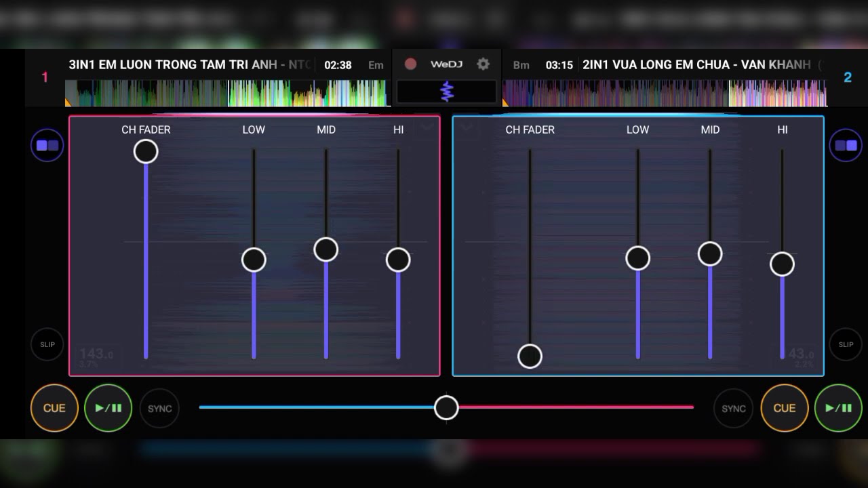Screen dimensions: 868x488
Task: Click deck 1 BPM 143.0 readout
Action: pyautogui.click(x=96, y=354)
